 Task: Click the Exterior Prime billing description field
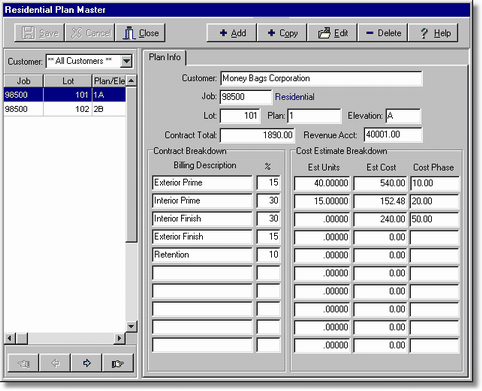pos(202,183)
